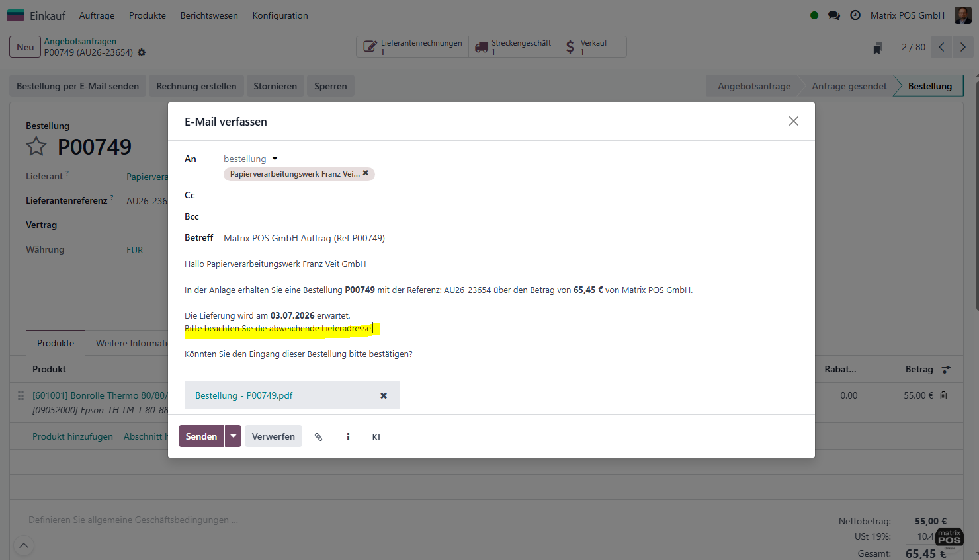This screenshot has width=979, height=560.
Task: Click the Cc field
Action: [x=509, y=195]
